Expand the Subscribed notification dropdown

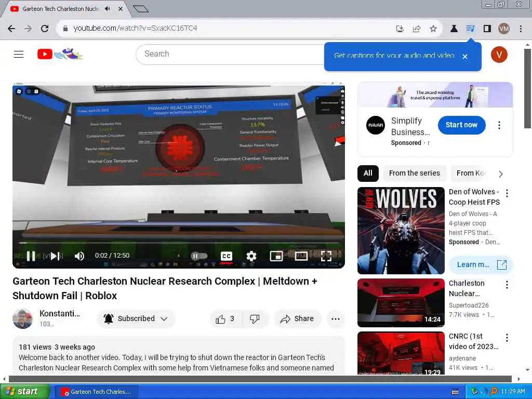[x=136, y=318]
